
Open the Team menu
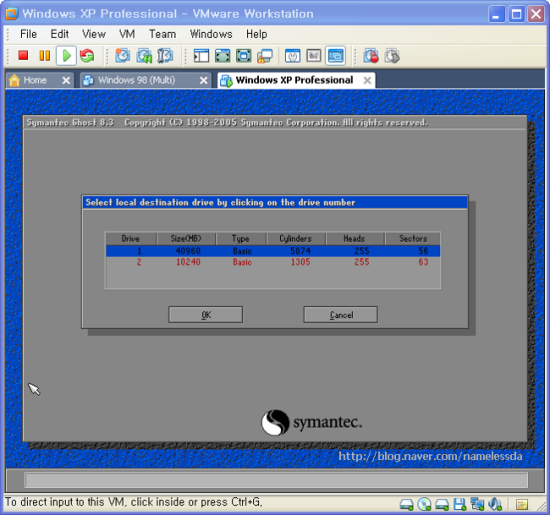click(162, 34)
